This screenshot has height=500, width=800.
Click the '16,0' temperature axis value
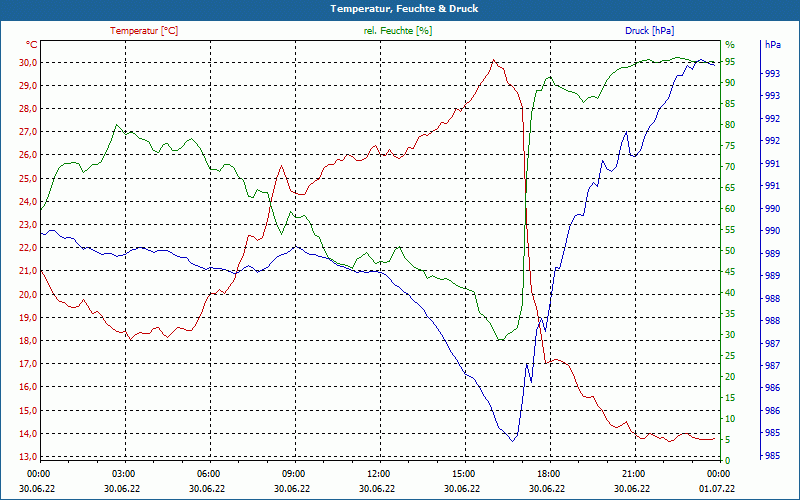coord(28,387)
